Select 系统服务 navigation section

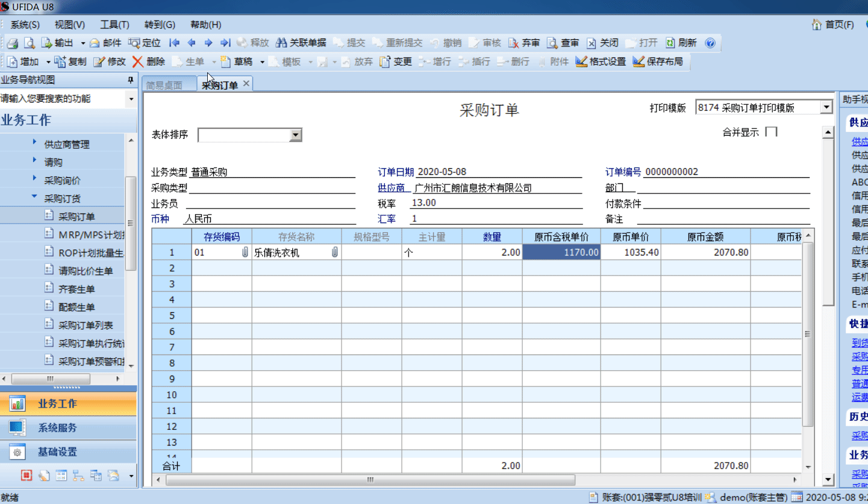[68, 428]
